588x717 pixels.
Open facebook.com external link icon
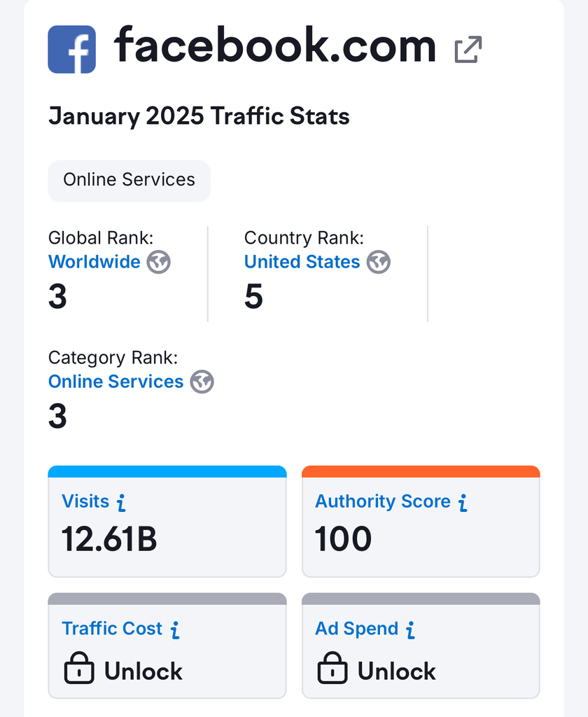(x=468, y=50)
